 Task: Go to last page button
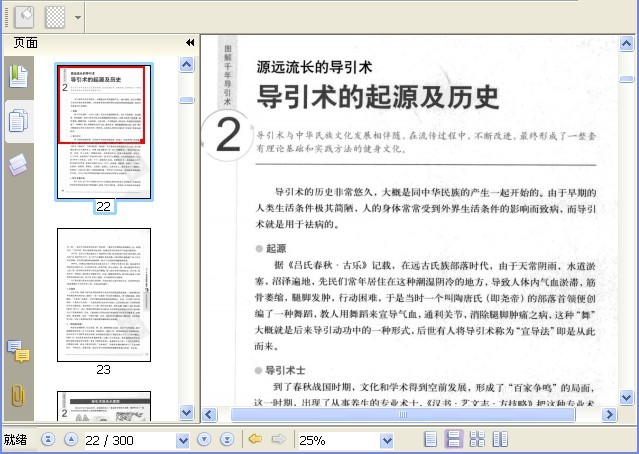pyautogui.click(x=227, y=440)
